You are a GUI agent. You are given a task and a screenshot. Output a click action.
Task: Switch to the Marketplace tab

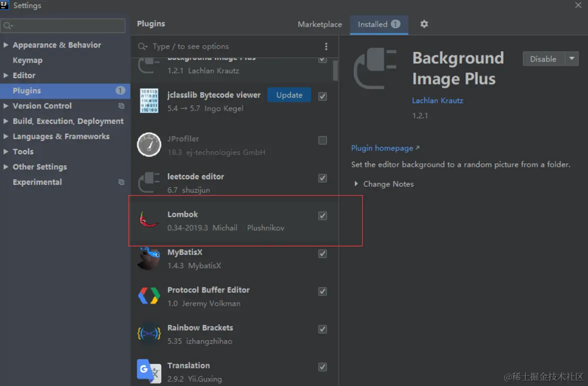click(x=320, y=25)
